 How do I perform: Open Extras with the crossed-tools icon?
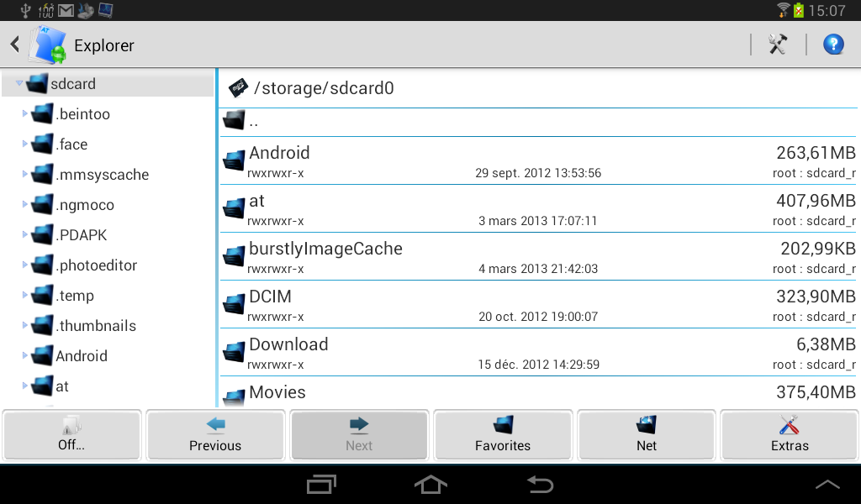point(789,434)
